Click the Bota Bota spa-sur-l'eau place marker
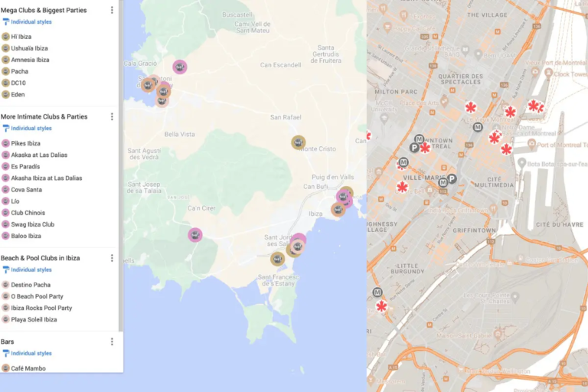Image resolution: width=588 pixels, height=392 pixels. pyautogui.click(x=521, y=163)
